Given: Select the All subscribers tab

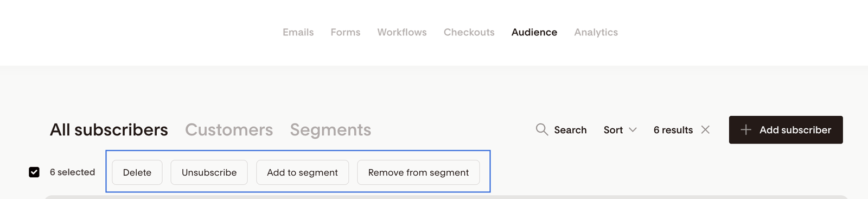Looking at the screenshot, I should click(109, 129).
